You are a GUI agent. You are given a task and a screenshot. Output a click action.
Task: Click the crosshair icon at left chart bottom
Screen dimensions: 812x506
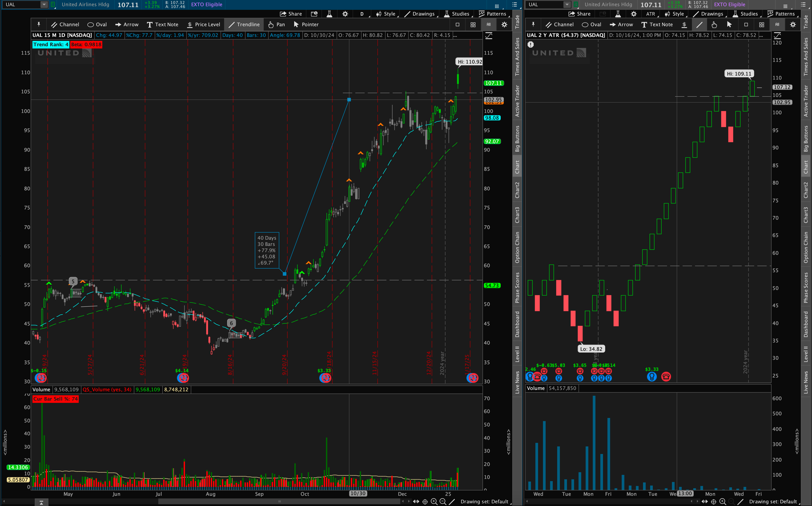click(425, 501)
